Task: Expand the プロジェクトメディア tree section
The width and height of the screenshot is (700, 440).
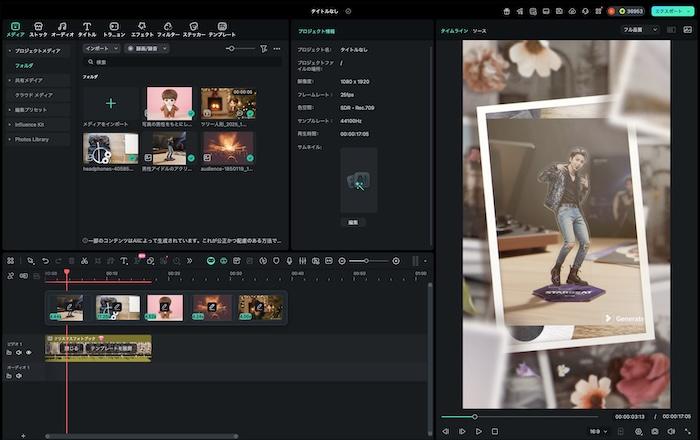Action: point(10,51)
